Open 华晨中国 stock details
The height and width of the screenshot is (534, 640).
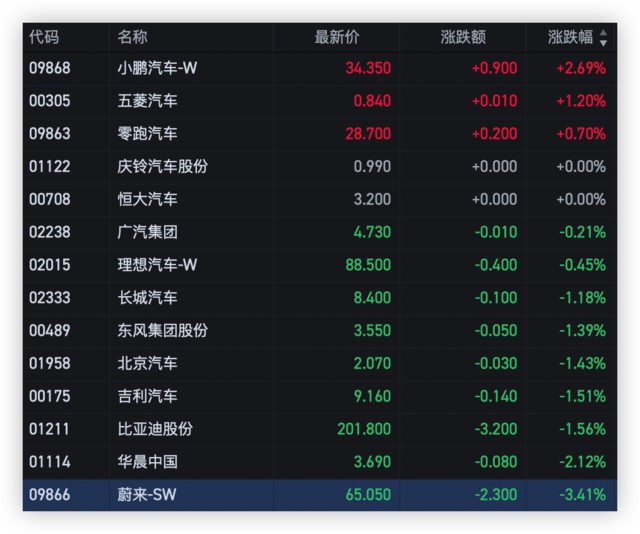pos(147,462)
